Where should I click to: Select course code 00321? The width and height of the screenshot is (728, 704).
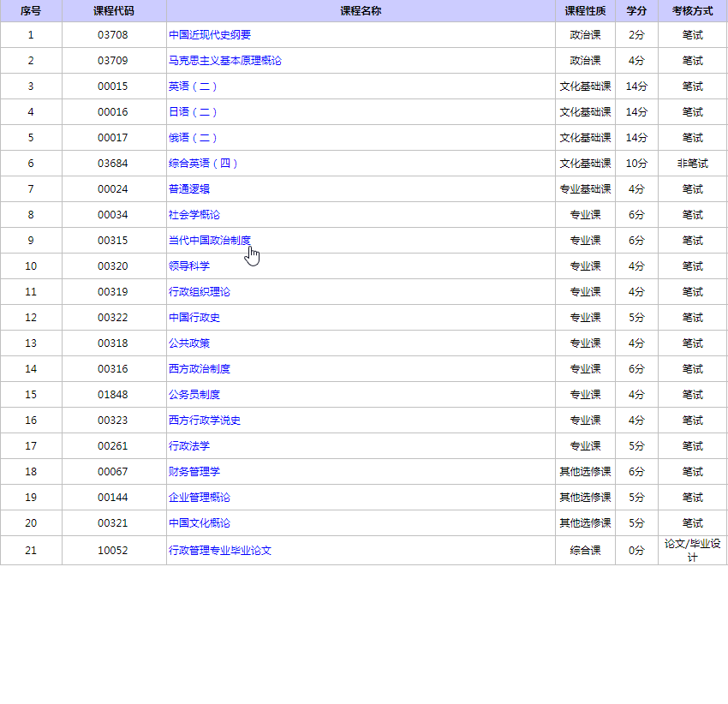click(x=113, y=523)
